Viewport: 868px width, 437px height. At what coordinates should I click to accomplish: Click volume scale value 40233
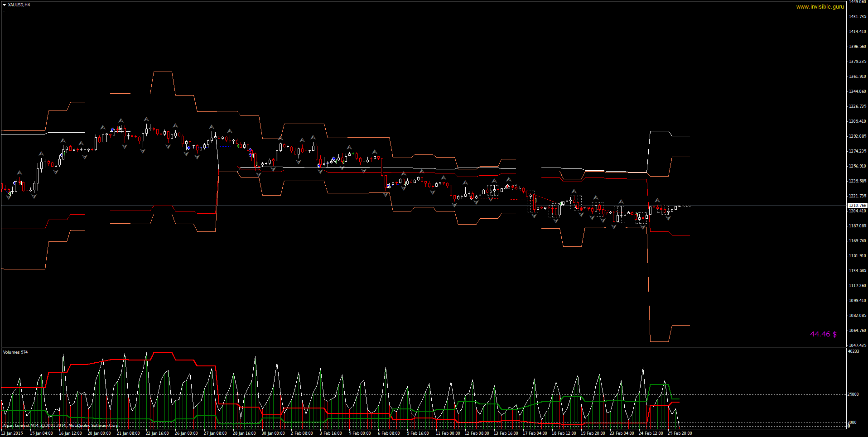point(854,351)
